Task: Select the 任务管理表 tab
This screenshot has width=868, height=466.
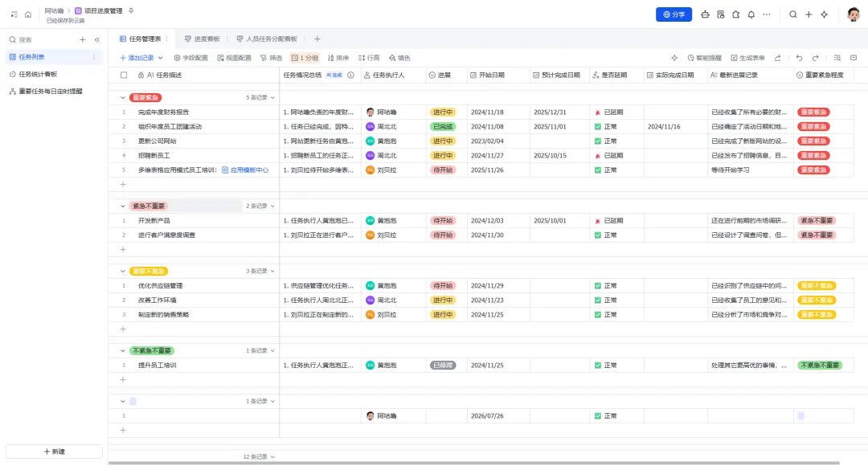Action: click(x=141, y=39)
